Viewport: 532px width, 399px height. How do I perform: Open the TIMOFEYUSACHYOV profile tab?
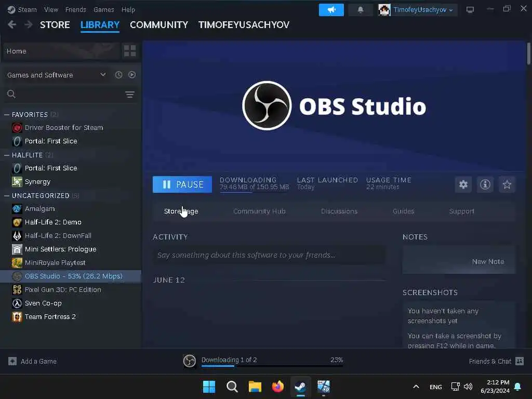click(244, 25)
